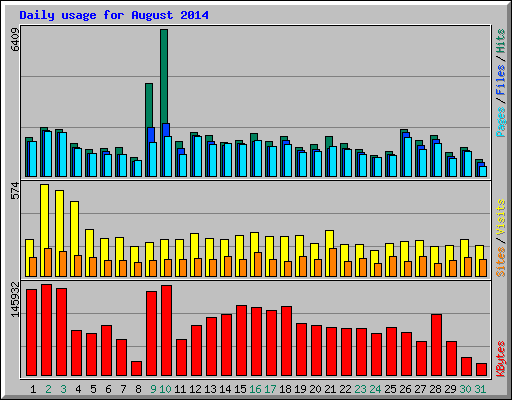512x400 pixels.
Task: Click the red KBytes bar for day 31
Action: click(x=482, y=369)
